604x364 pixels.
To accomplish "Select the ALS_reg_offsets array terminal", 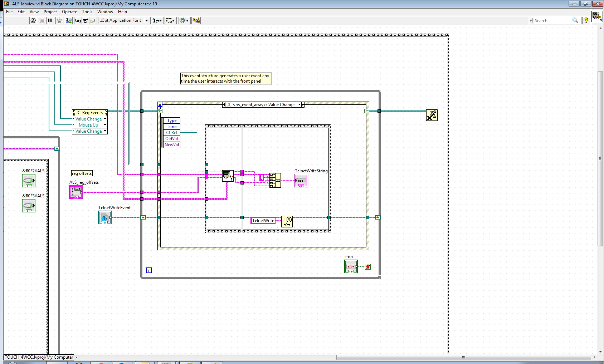I will (76, 192).
